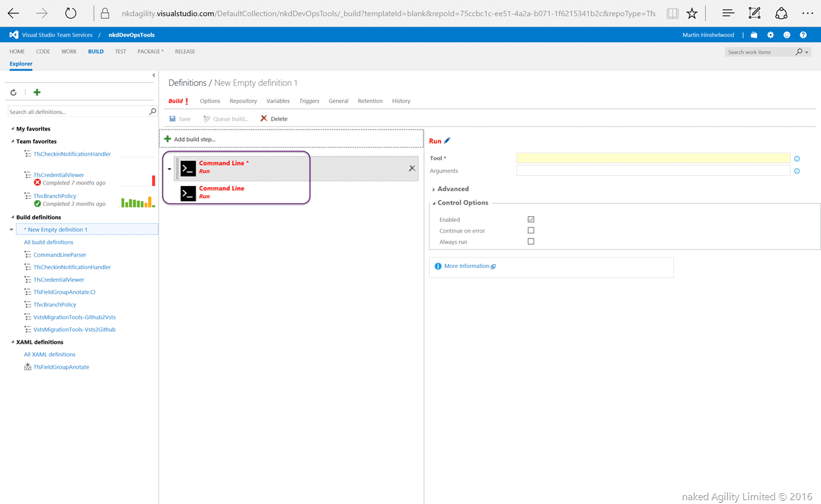Show Tool field info icon
Image resolution: width=821 pixels, height=504 pixels.
(797, 158)
